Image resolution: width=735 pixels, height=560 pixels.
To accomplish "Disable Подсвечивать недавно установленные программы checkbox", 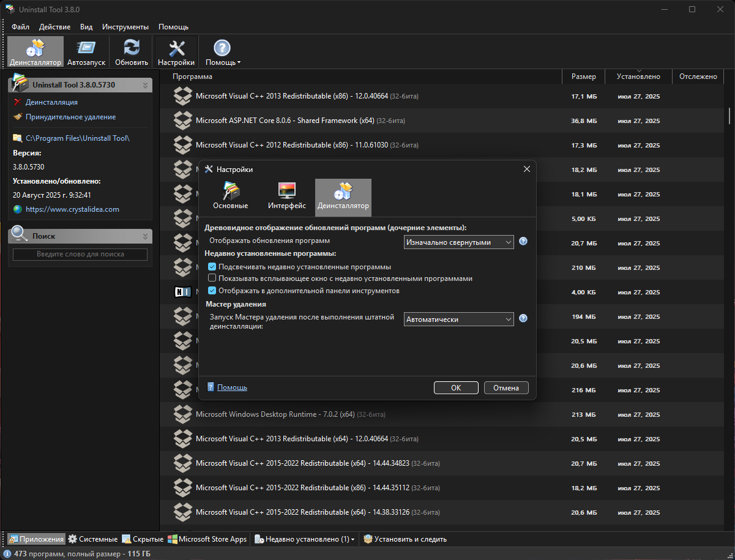I will [x=212, y=267].
